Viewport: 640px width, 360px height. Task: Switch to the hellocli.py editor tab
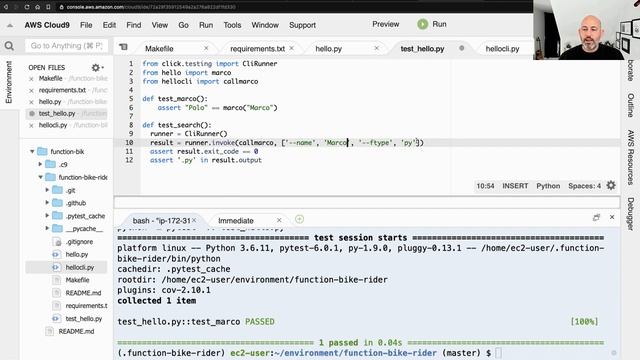[502, 49]
